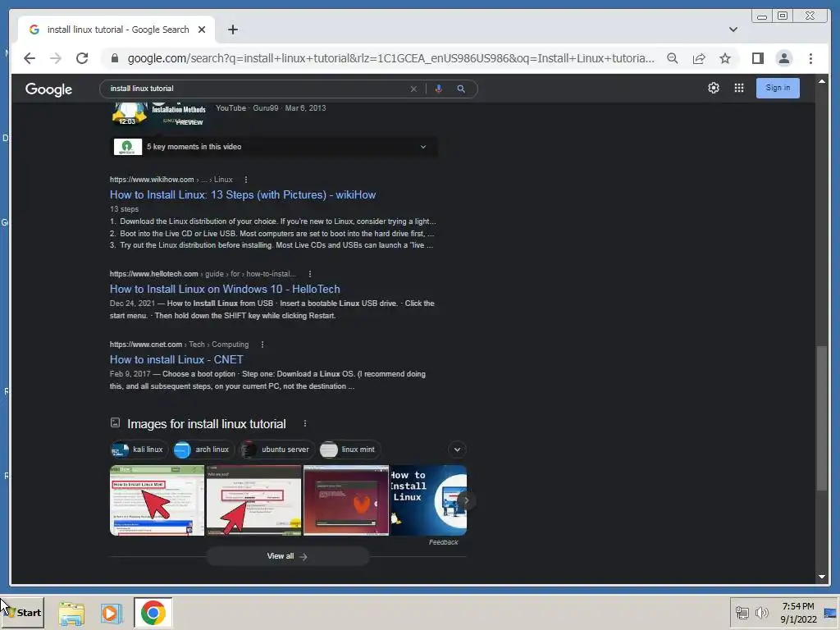Open the Chrome profile avatar
Viewport: 840px width, 630px height.
(783, 58)
